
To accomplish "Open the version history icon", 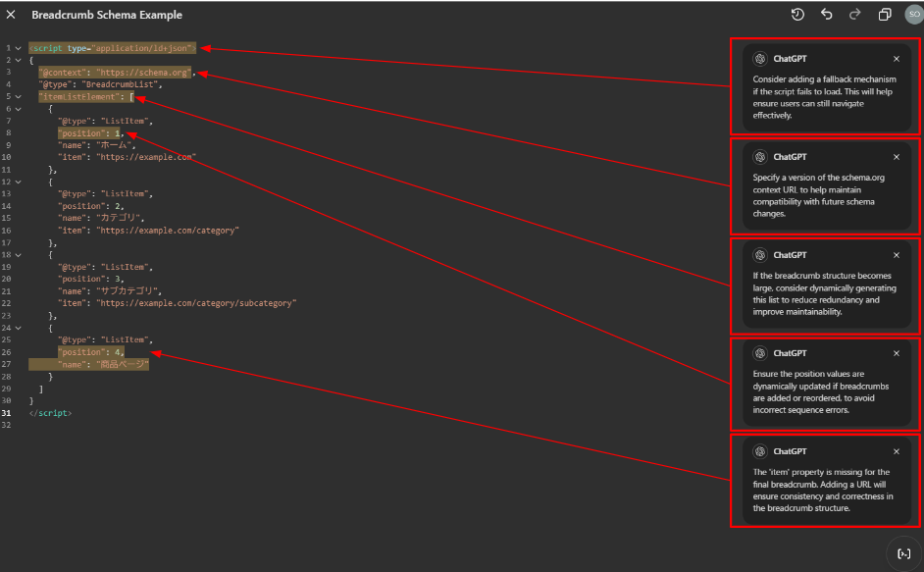I will point(797,15).
